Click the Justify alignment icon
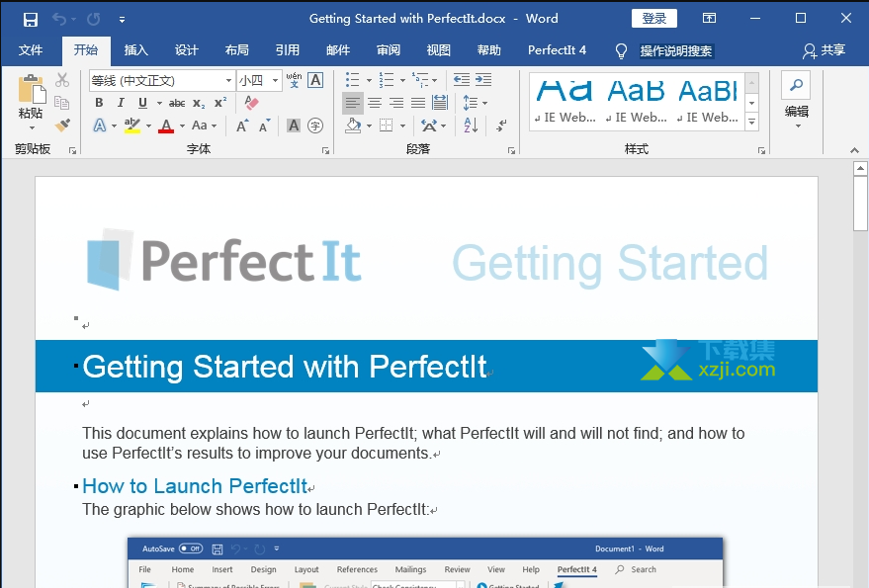The height and width of the screenshot is (588, 869). 418,103
